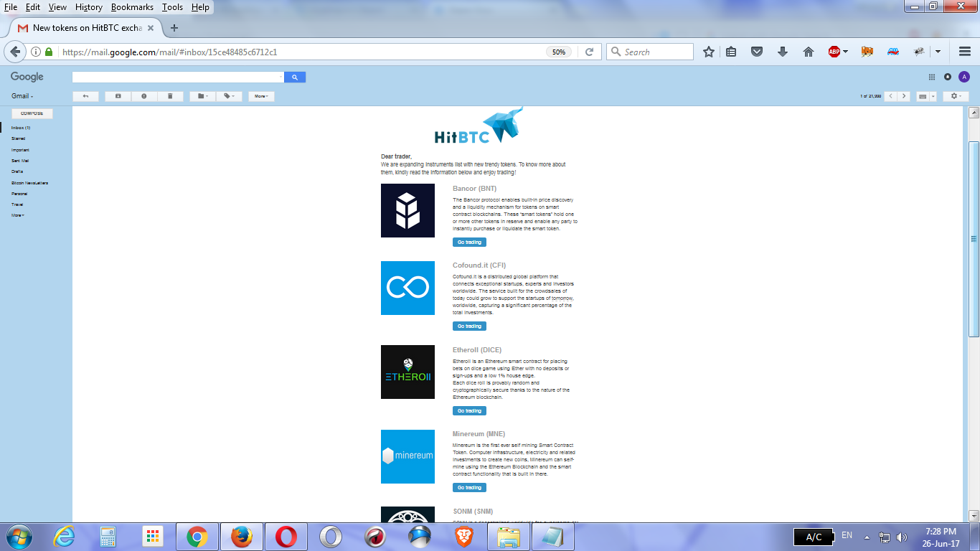This screenshot has width=980, height=551.
Task: Open Brave browser from taskbar
Action: (x=464, y=537)
